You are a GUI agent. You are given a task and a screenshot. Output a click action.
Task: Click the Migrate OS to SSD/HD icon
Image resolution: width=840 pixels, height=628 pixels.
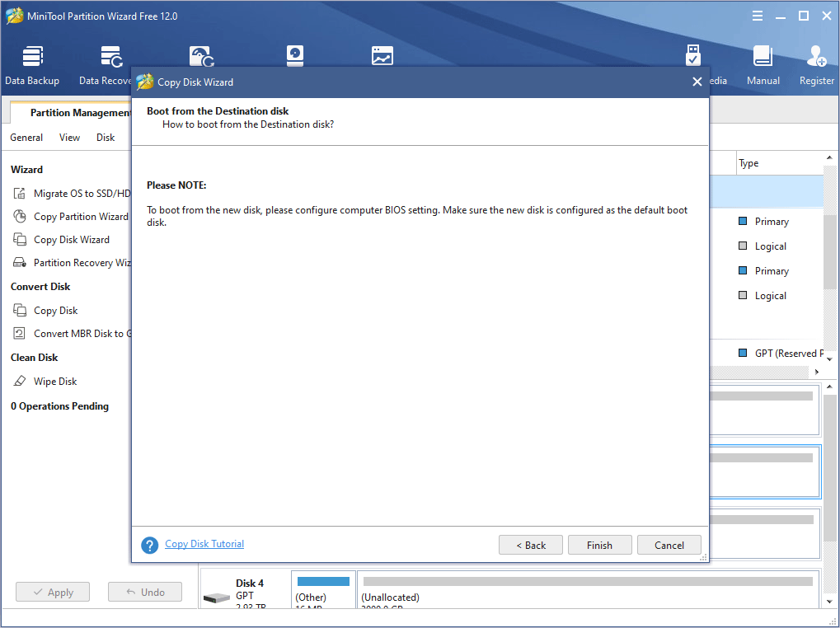pos(20,194)
